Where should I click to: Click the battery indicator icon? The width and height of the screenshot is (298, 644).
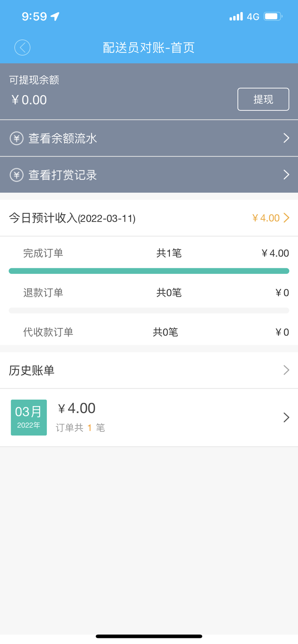[x=271, y=16]
